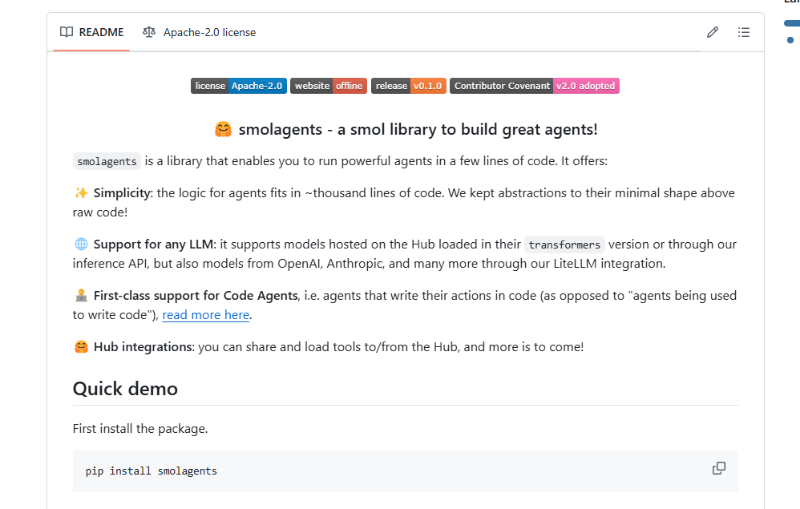This screenshot has width=800, height=509.
Task: Click the globe emoji beside Support for any LLM
Action: [81, 244]
